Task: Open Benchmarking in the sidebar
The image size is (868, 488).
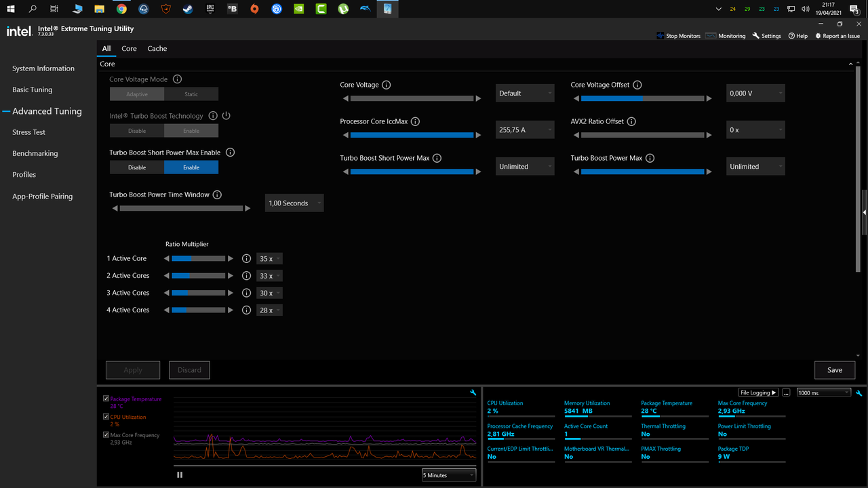Action: (35, 153)
